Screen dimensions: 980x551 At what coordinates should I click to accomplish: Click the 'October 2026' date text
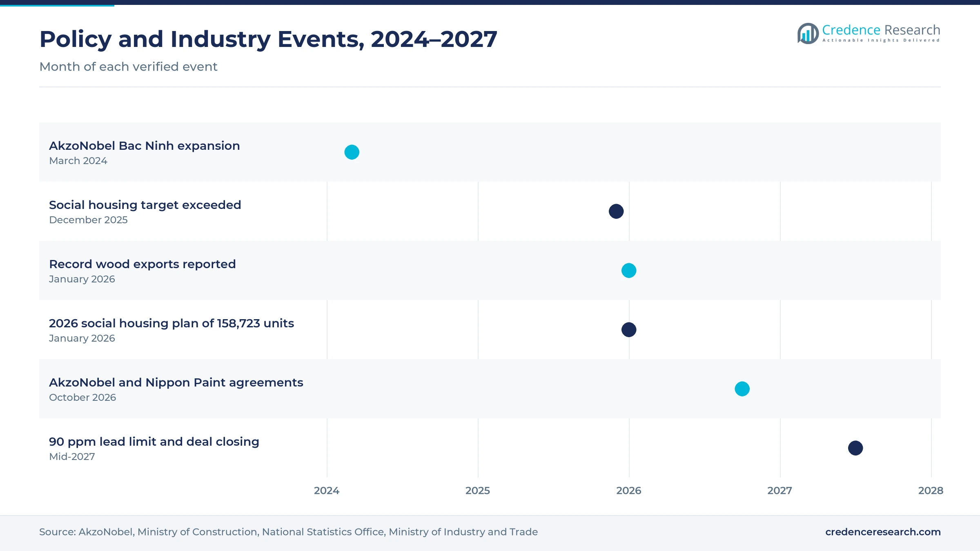[x=82, y=398]
